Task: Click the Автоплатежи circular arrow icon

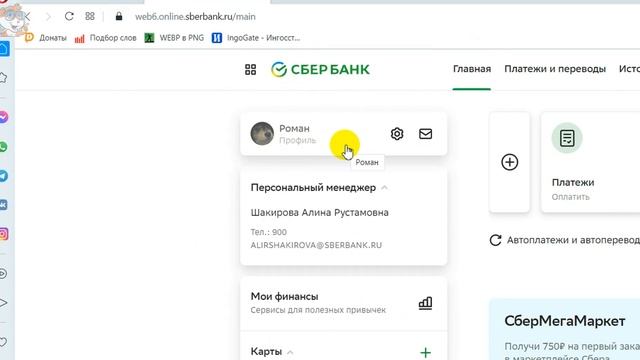Action: point(495,240)
